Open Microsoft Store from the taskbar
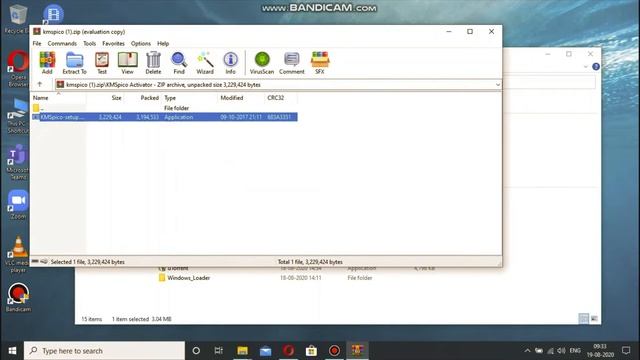The image size is (640, 360). pyautogui.click(x=311, y=351)
